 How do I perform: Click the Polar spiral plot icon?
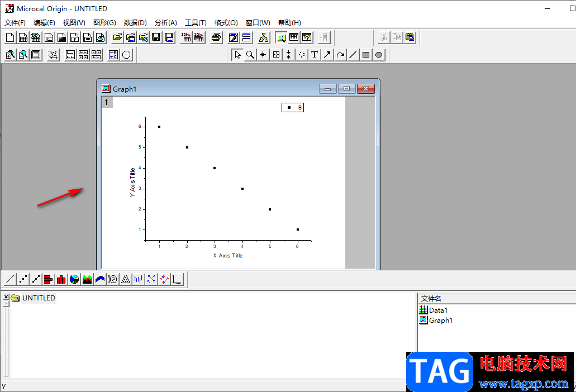[x=113, y=280]
